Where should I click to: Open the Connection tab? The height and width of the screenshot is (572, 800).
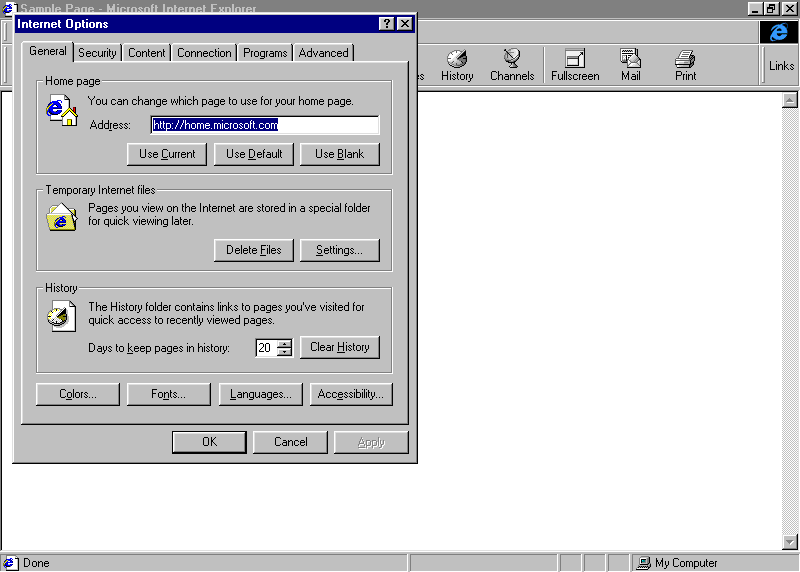click(204, 53)
